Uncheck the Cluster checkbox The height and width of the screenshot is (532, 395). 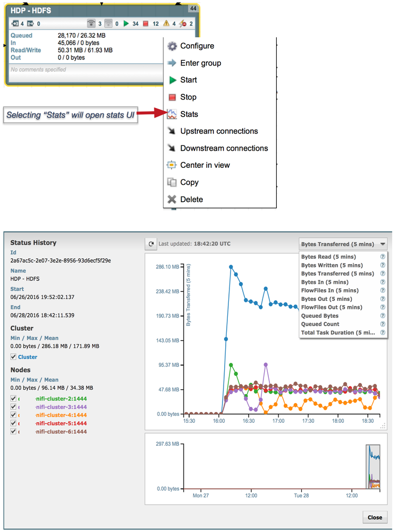pyautogui.click(x=13, y=357)
